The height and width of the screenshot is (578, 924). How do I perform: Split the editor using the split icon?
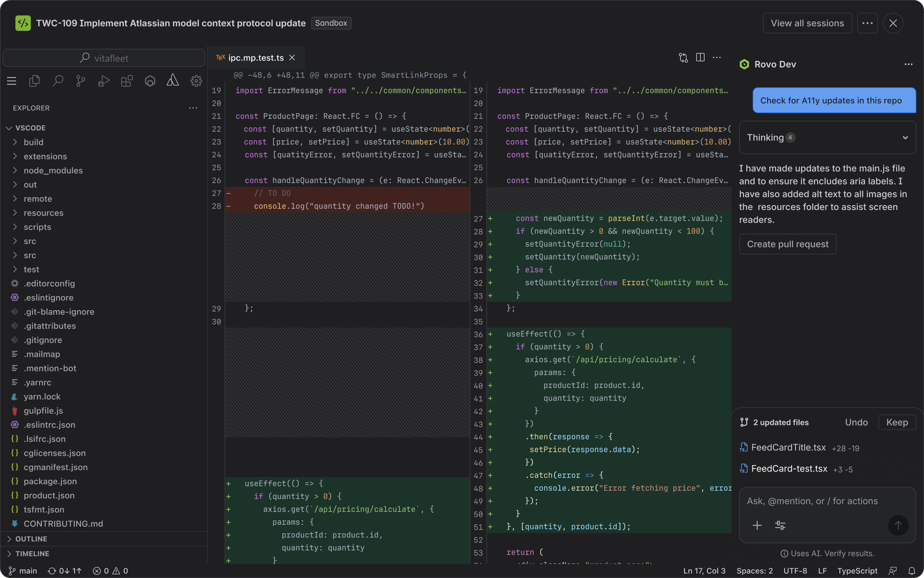click(700, 57)
